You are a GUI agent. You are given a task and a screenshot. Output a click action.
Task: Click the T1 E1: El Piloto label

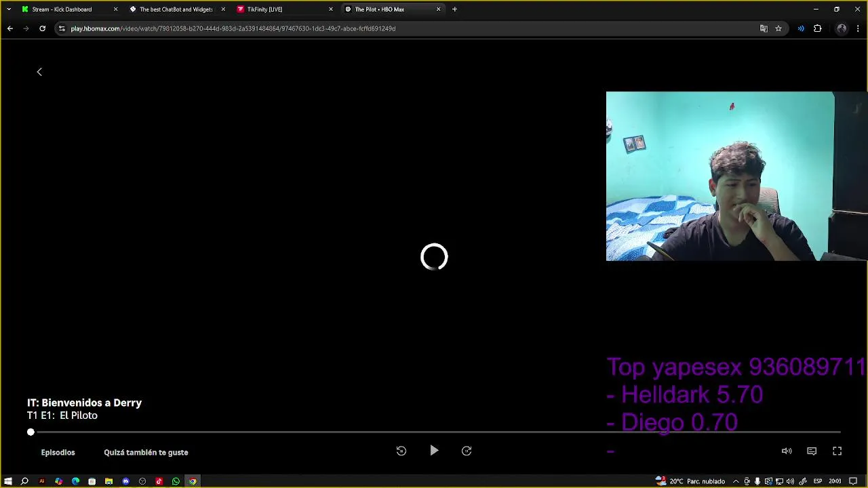(x=62, y=415)
